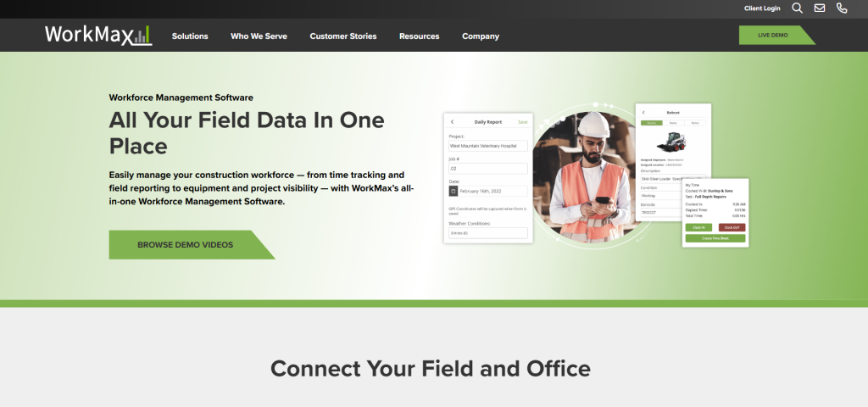Viewport: 868px width, 407px height.
Task: Open the Client Login link
Action: pyautogui.click(x=762, y=8)
